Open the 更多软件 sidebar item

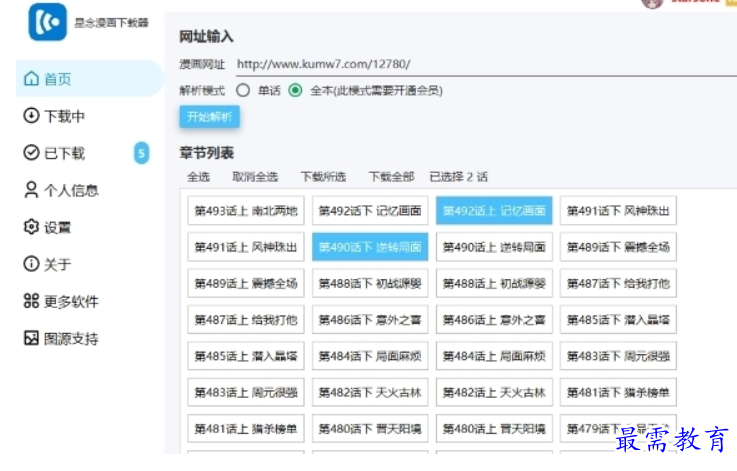(90, 301)
